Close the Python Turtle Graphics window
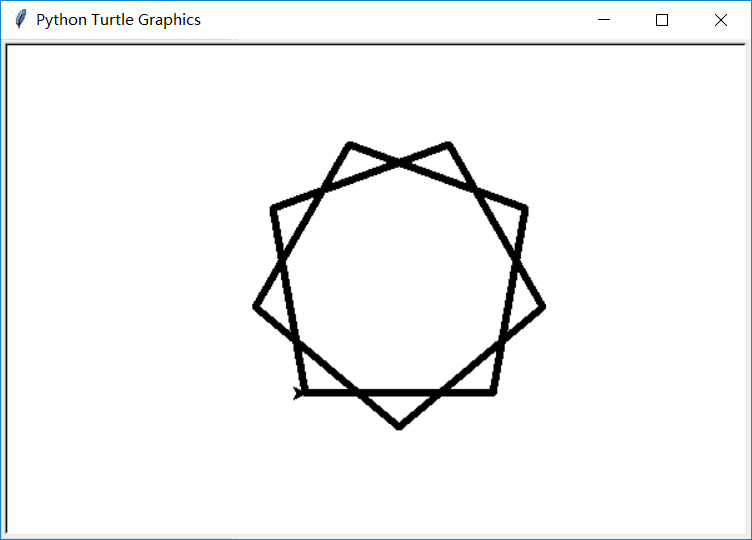The height and width of the screenshot is (540, 752). (x=720, y=20)
